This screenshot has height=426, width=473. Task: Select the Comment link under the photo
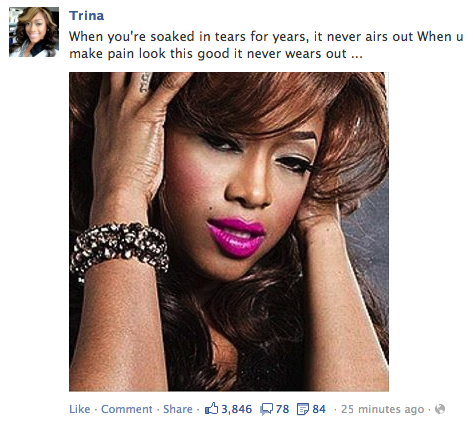coord(127,409)
